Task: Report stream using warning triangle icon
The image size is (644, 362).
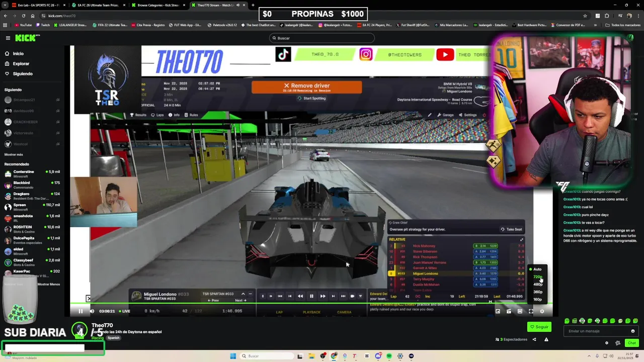Action: [546, 339]
